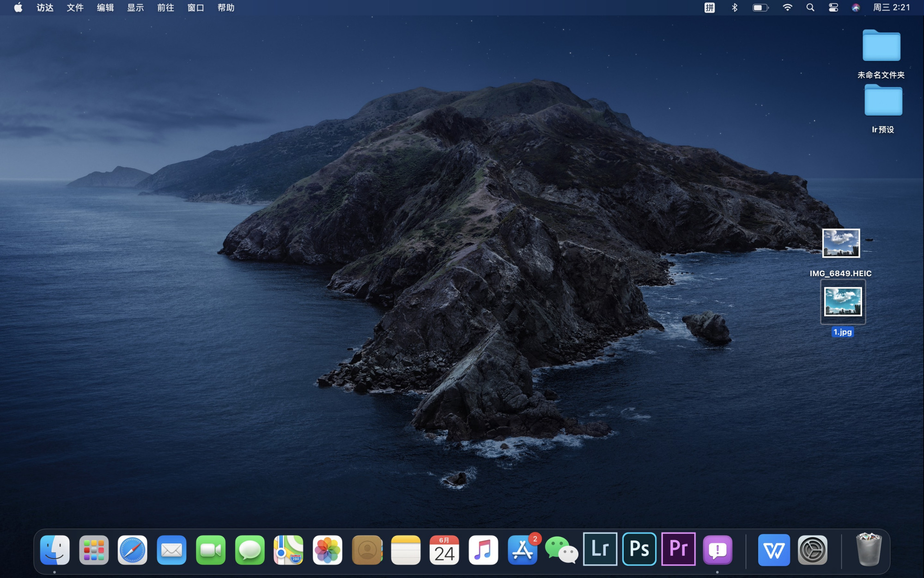Open the 帮助 menu

[x=226, y=7]
